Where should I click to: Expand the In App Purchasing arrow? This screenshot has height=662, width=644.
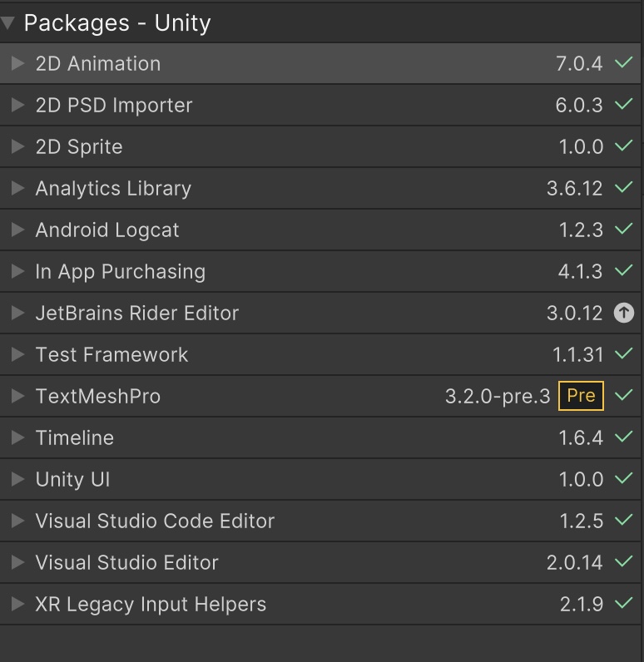coord(17,271)
